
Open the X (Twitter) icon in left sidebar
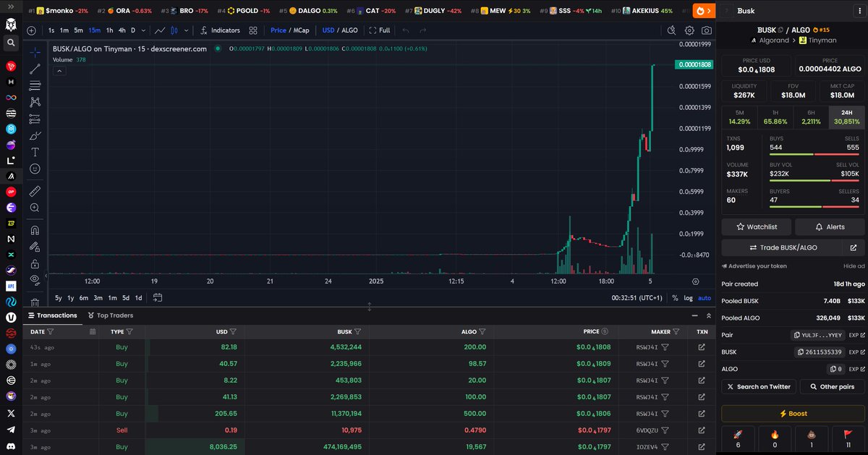(x=11, y=414)
